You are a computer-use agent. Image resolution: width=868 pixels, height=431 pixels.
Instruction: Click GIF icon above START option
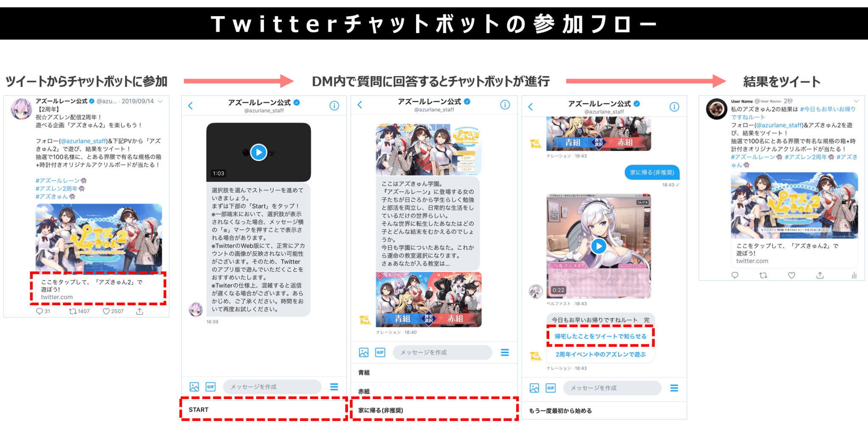[x=211, y=387]
